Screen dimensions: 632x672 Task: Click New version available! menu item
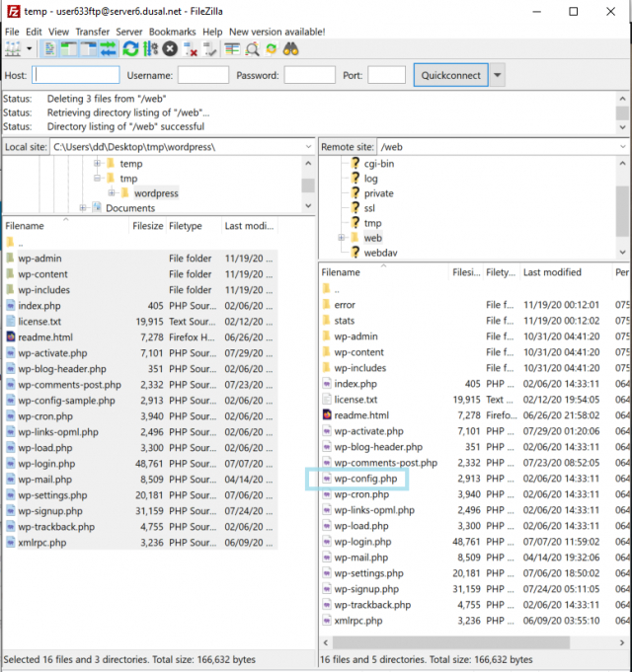tap(276, 32)
